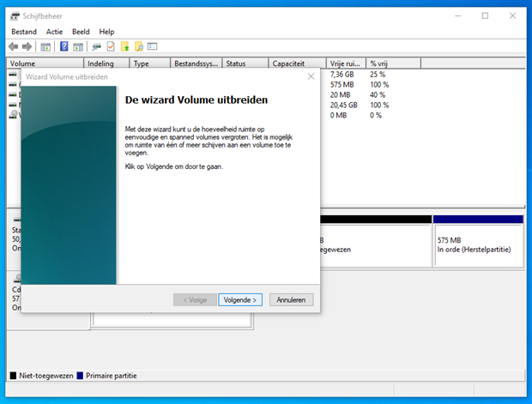Minimize the Schijfbeheer window

click(x=458, y=16)
